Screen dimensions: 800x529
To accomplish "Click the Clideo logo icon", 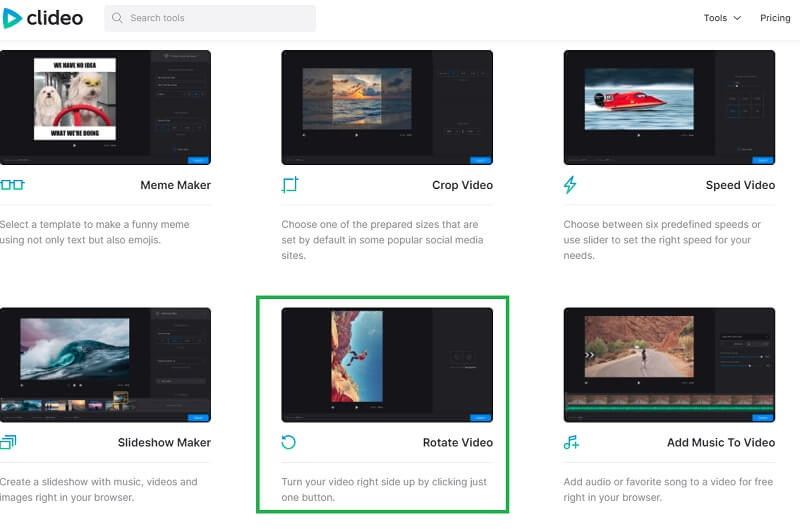I will [x=14, y=18].
